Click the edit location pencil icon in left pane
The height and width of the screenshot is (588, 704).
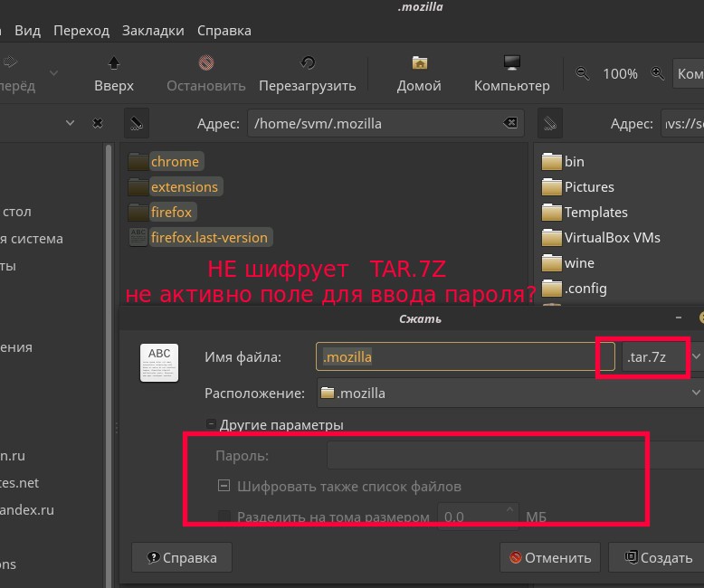134,123
